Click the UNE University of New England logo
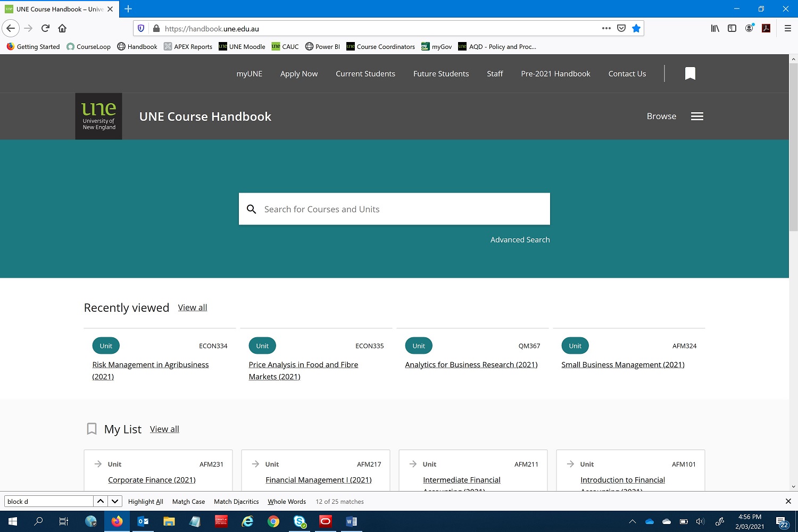 [x=98, y=117]
